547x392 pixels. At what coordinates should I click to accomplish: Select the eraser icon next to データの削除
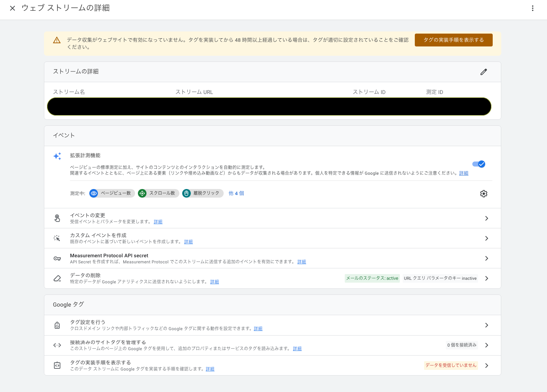[57, 278]
